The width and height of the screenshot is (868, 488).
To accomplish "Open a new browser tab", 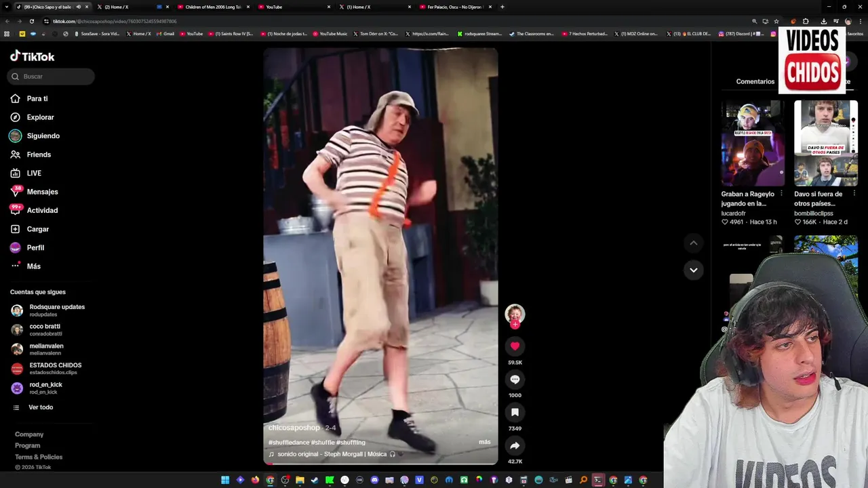I will (x=502, y=7).
